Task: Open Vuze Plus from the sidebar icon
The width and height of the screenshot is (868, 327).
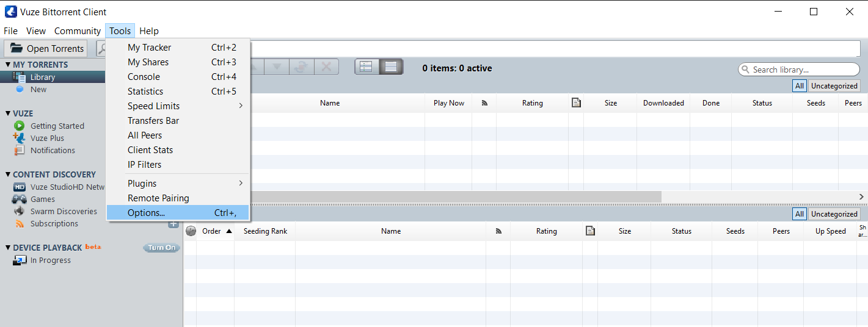Action: tap(20, 138)
